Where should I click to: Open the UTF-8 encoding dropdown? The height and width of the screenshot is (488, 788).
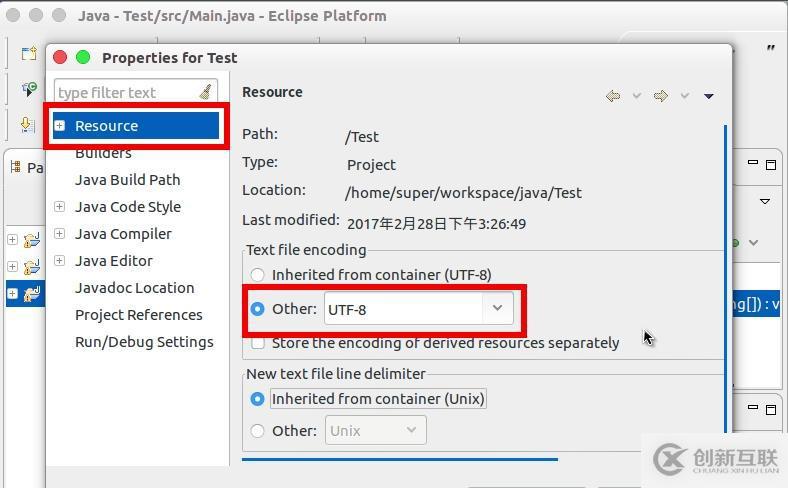tap(497, 308)
